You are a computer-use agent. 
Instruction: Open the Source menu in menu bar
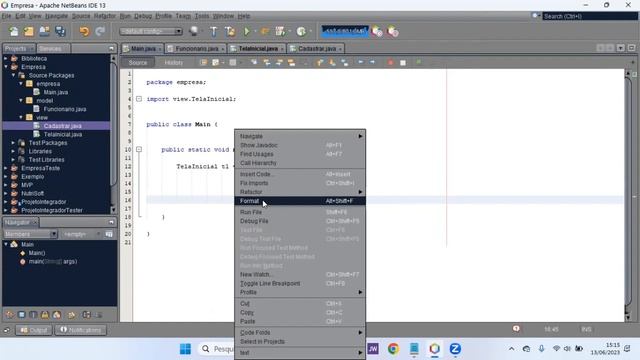[81, 16]
